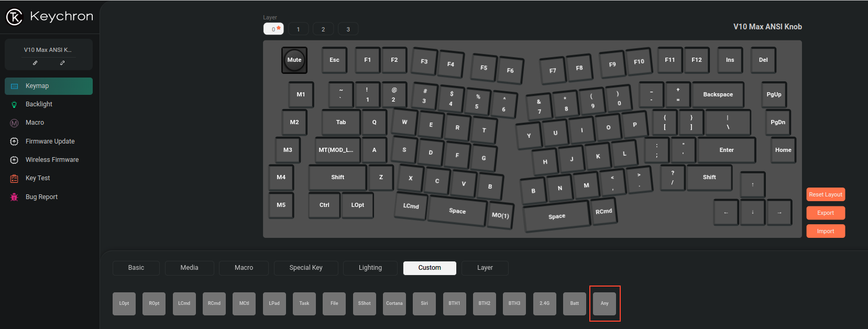
Task: Open the Media keycode tab
Action: point(190,268)
